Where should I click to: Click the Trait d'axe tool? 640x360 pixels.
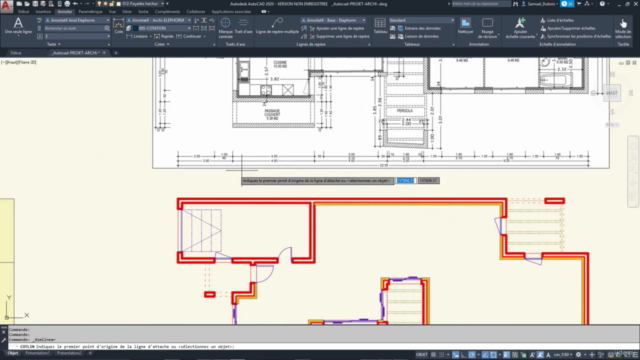[243, 27]
